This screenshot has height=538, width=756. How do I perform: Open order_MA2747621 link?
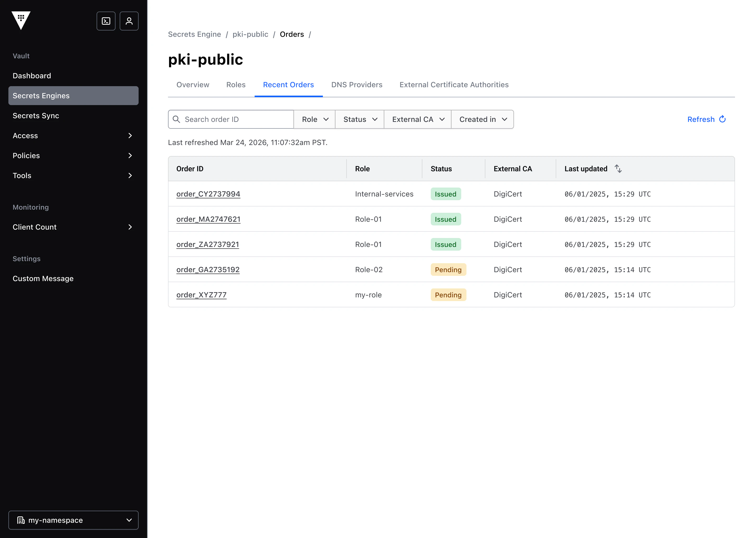coord(208,219)
